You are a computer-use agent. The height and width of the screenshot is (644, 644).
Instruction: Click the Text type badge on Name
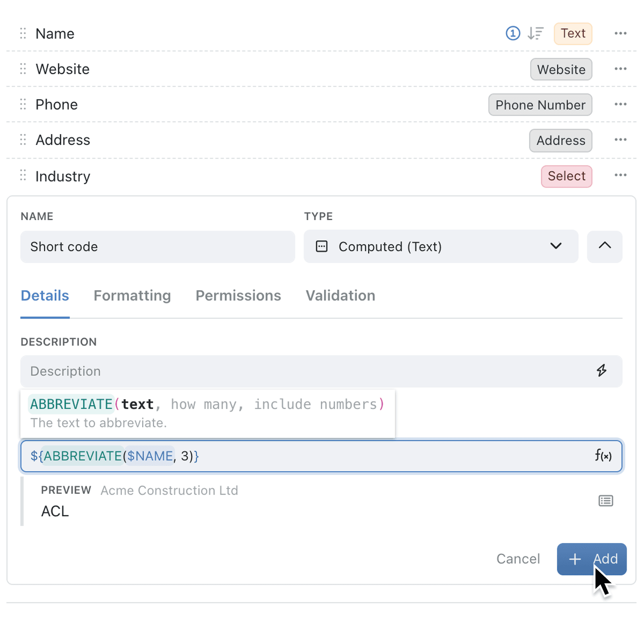(x=573, y=33)
